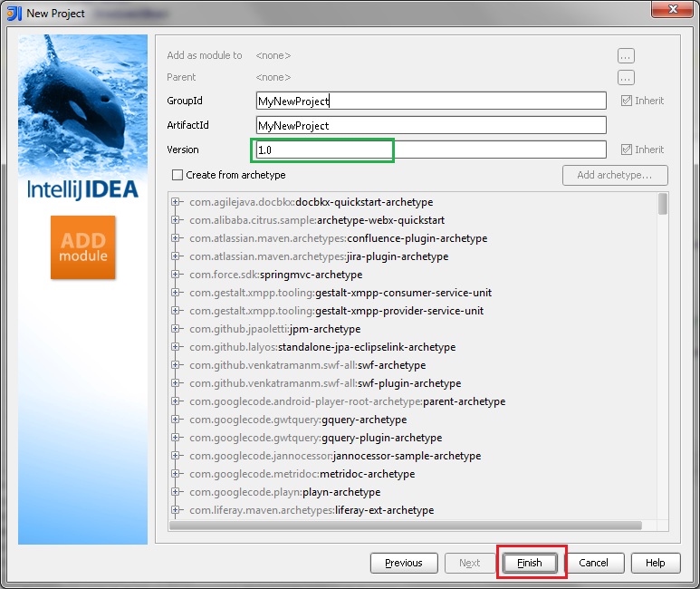
Task: Expand archetype-webx-quickstart node
Action: [175, 220]
